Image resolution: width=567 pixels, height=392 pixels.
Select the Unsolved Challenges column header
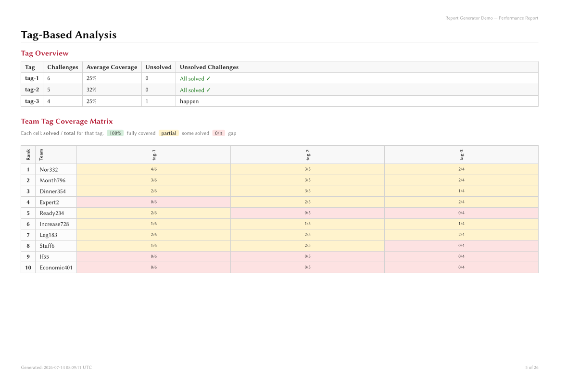coord(357,67)
